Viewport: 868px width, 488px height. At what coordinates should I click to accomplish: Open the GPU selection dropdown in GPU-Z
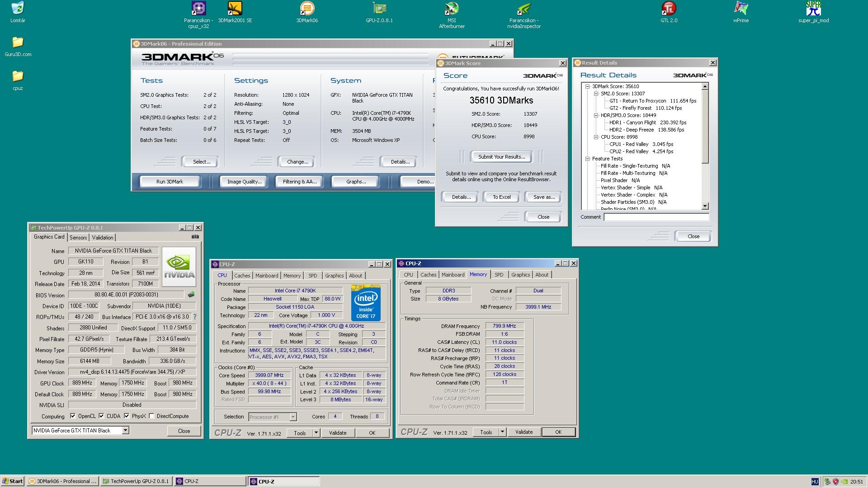(x=125, y=431)
